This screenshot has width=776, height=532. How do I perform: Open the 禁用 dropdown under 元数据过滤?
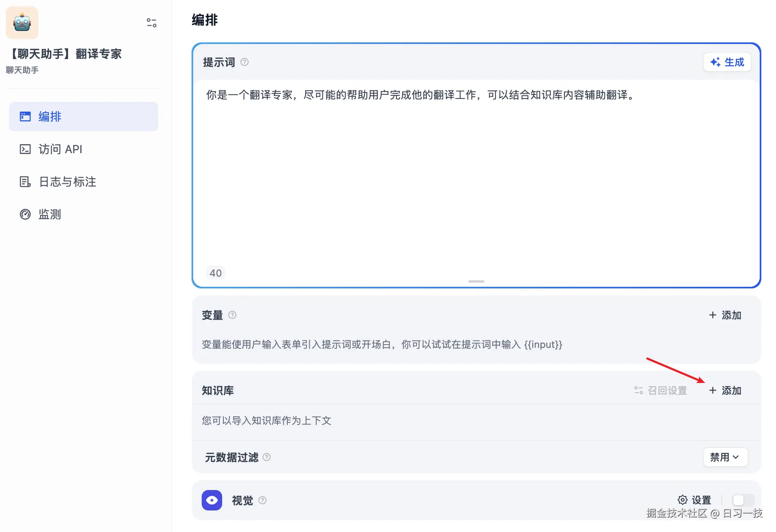click(725, 457)
